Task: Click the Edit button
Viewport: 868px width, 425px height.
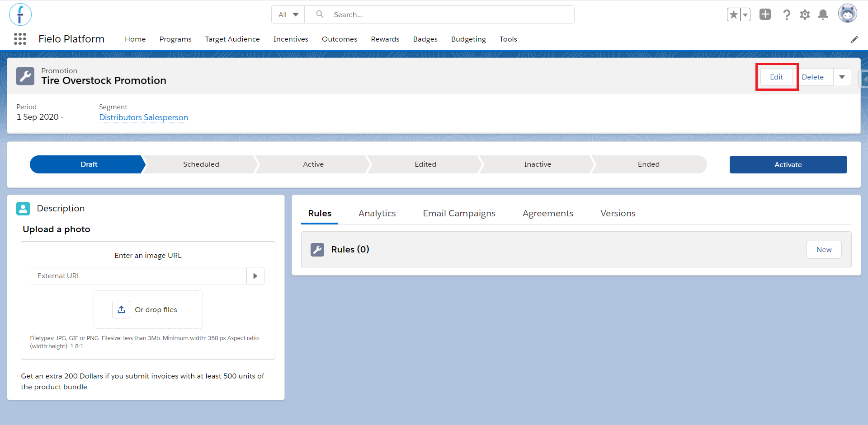Action: [776, 77]
